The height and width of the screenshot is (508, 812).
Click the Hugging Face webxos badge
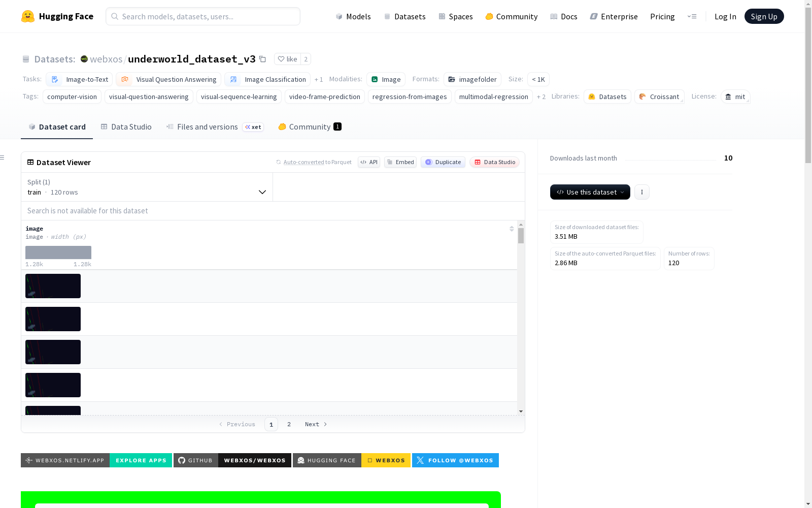pyautogui.click(x=352, y=460)
